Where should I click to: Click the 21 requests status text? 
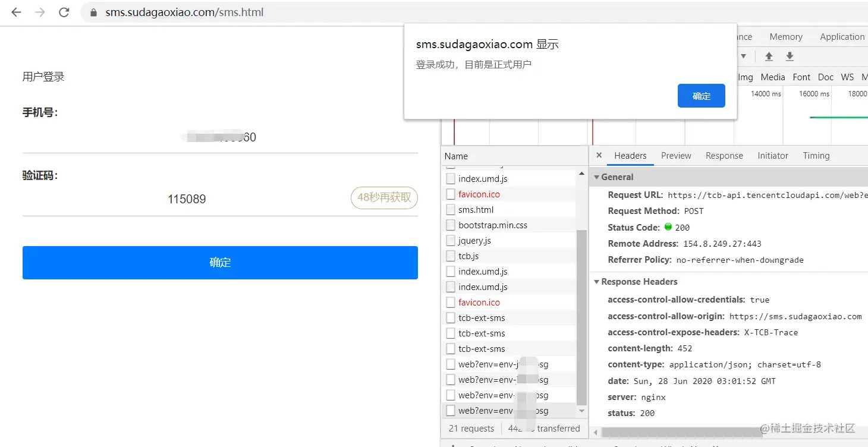[471, 429]
